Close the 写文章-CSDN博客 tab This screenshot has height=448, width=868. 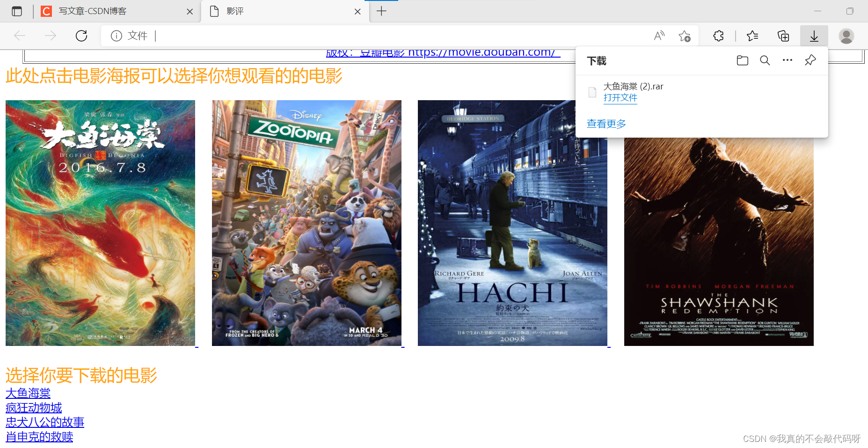pos(190,12)
